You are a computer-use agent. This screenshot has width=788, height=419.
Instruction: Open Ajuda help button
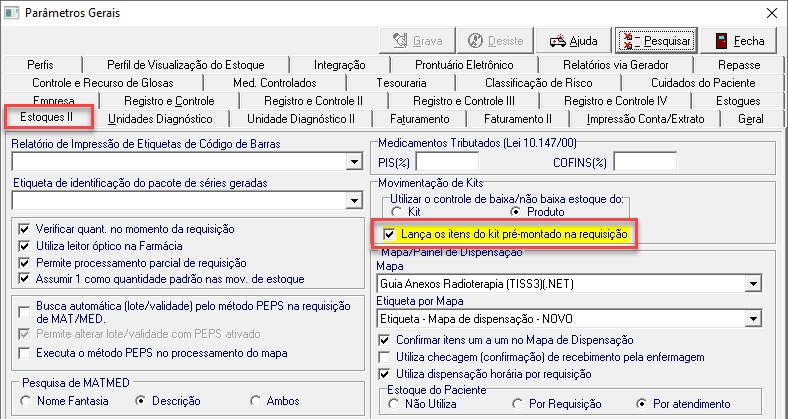[573, 41]
